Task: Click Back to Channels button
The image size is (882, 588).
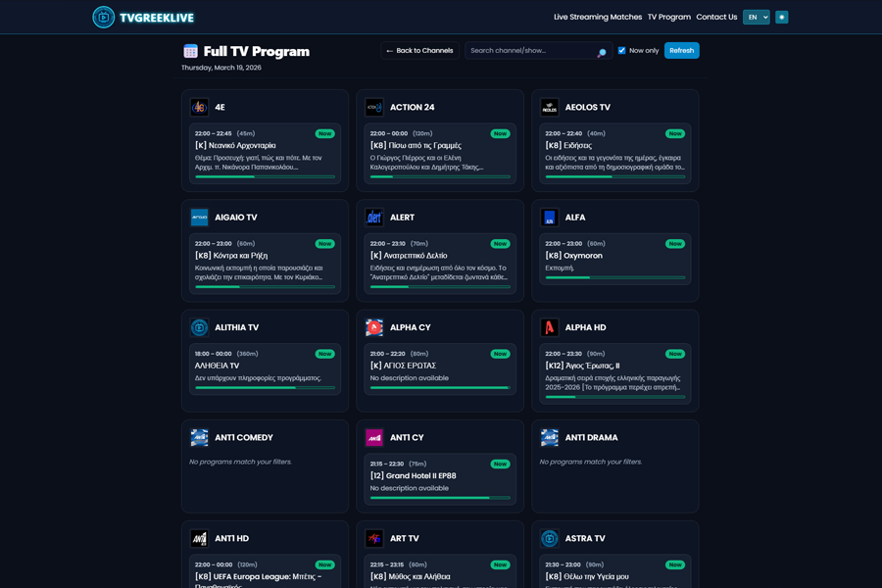Action: (x=419, y=51)
